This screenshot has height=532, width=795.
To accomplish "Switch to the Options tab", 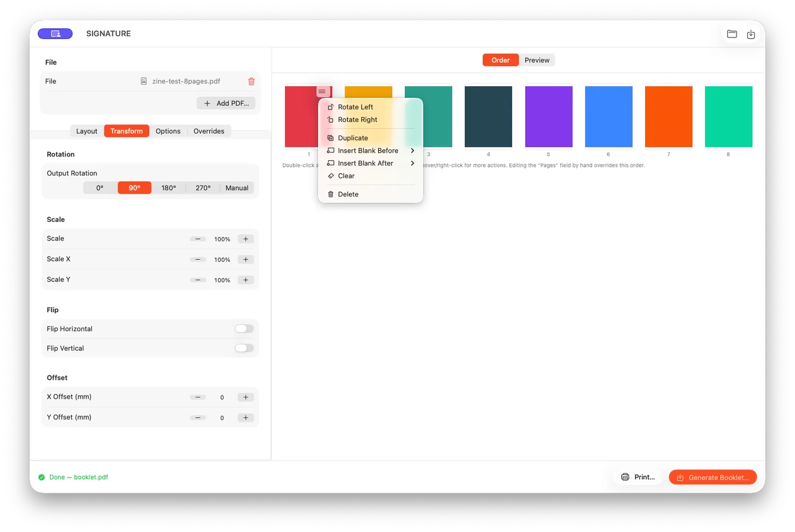I will click(x=168, y=131).
